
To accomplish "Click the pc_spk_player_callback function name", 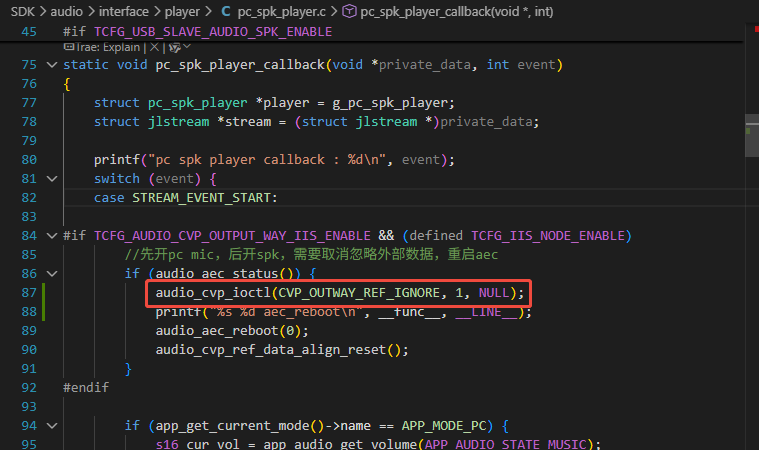I will point(240,65).
